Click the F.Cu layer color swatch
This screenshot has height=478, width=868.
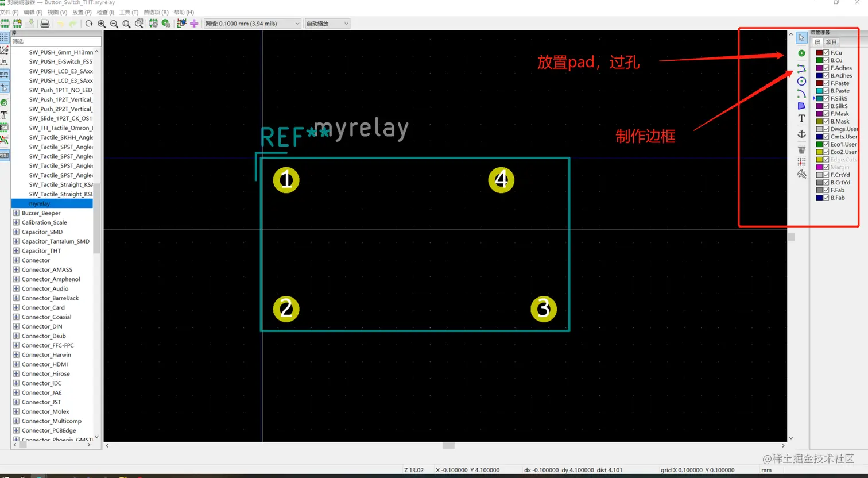820,53
